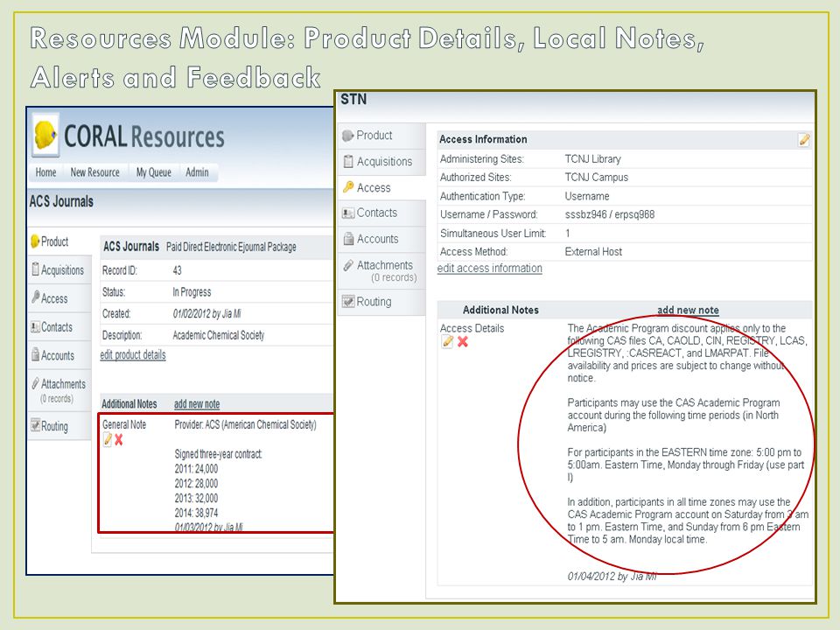The image size is (840, 630).
Task: Click the STN page heading
Action: [x=353, y=99]
